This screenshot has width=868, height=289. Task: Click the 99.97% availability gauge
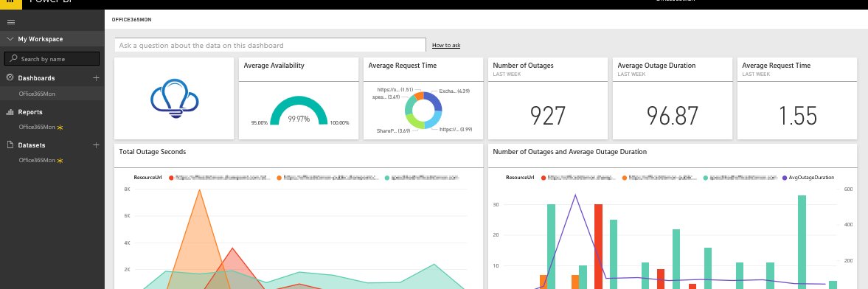(299, 111)
